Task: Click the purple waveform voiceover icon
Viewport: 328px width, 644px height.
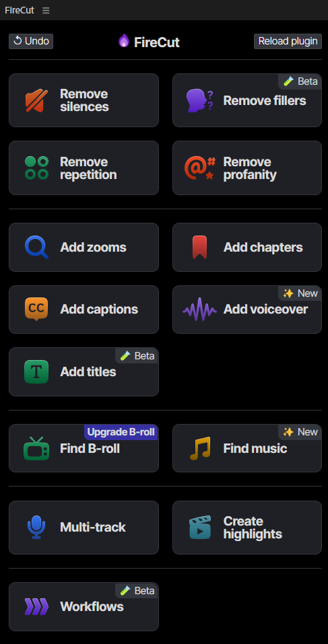Action: pos(200,310)
